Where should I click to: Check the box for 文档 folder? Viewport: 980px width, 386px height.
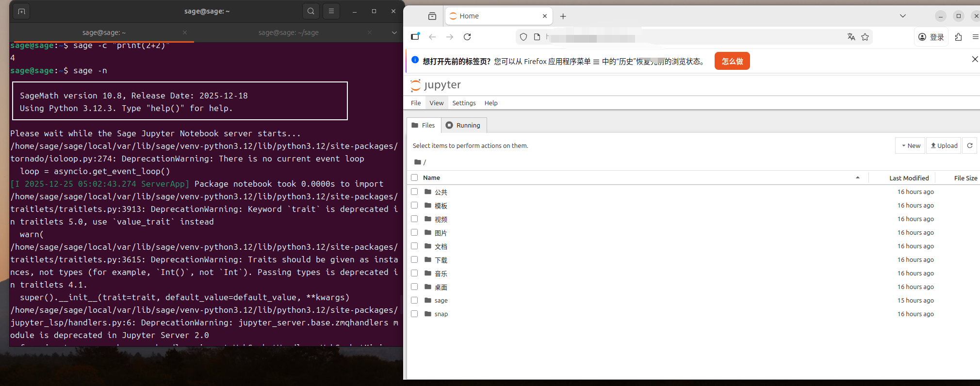pos(414,246)
